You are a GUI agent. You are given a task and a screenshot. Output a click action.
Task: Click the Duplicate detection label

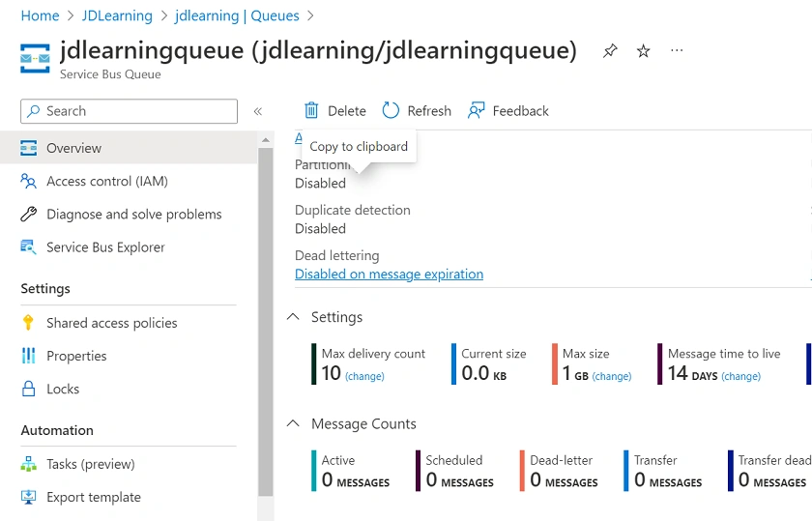click(x=353, y=210)
